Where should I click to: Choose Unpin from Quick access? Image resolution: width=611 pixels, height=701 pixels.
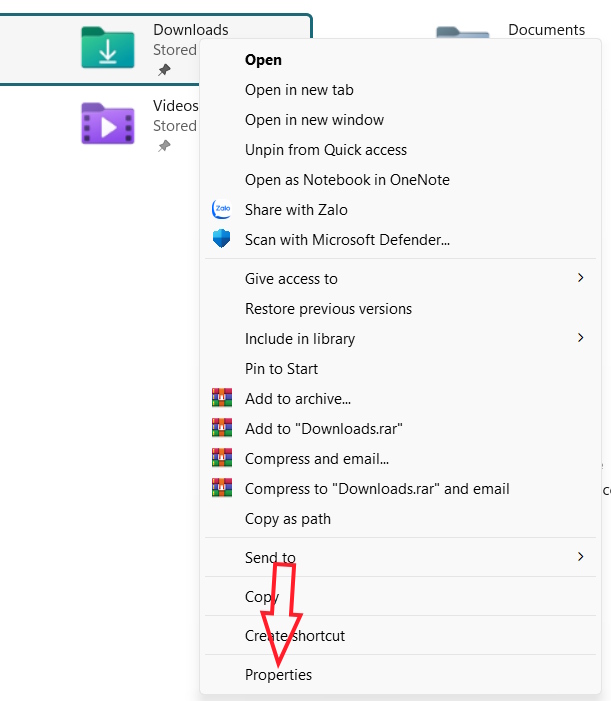[x=400, y=150]
